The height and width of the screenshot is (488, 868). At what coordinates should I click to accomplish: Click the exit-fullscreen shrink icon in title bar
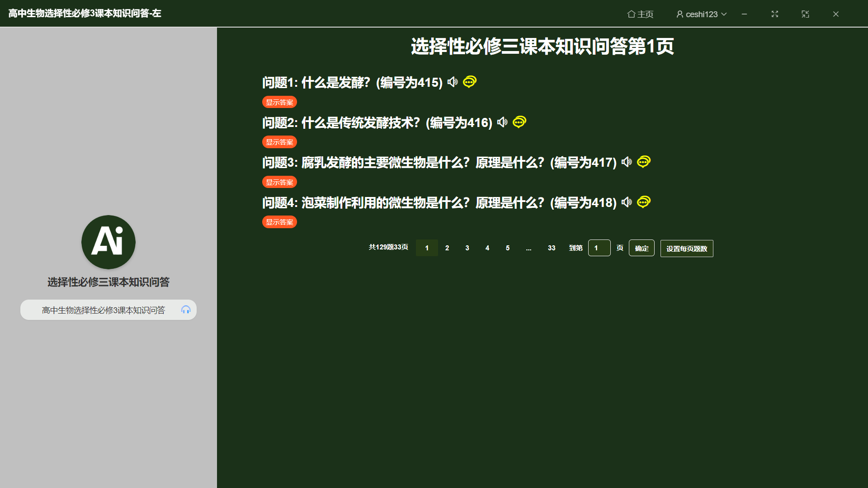[x=805, y=14]
